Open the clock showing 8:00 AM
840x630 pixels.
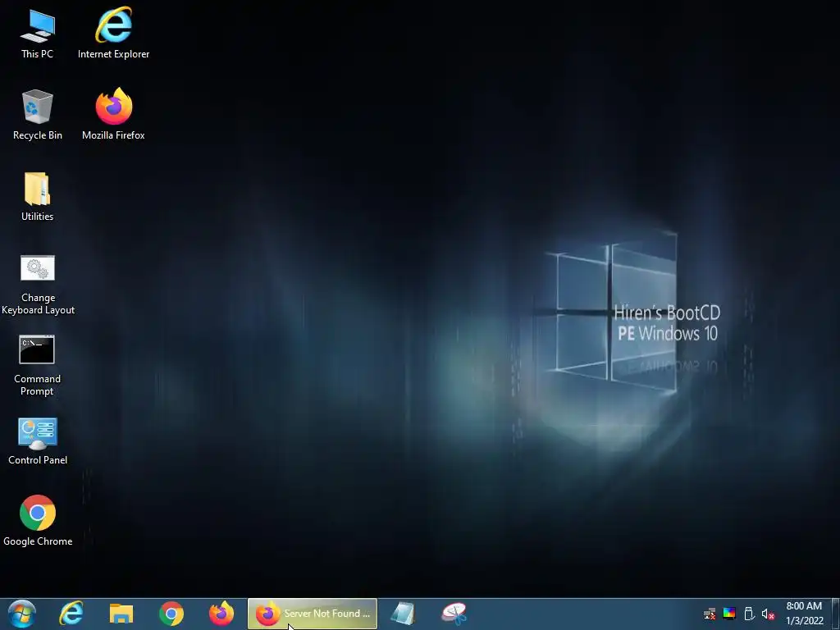click(804, 614)
